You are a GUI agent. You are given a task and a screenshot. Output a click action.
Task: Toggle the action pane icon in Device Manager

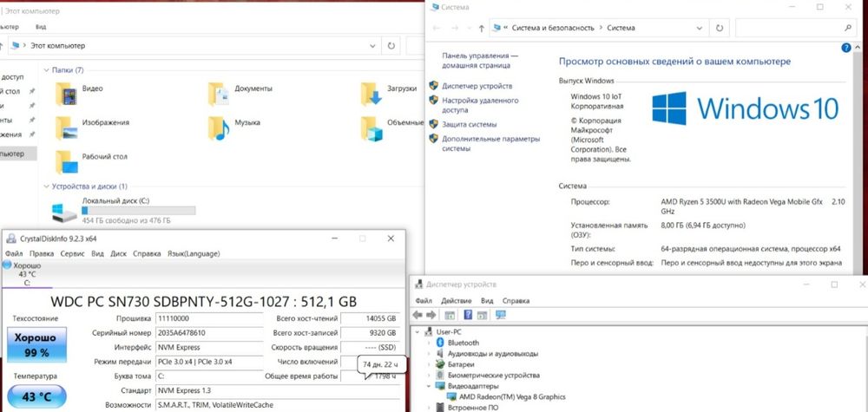(482, 315)
